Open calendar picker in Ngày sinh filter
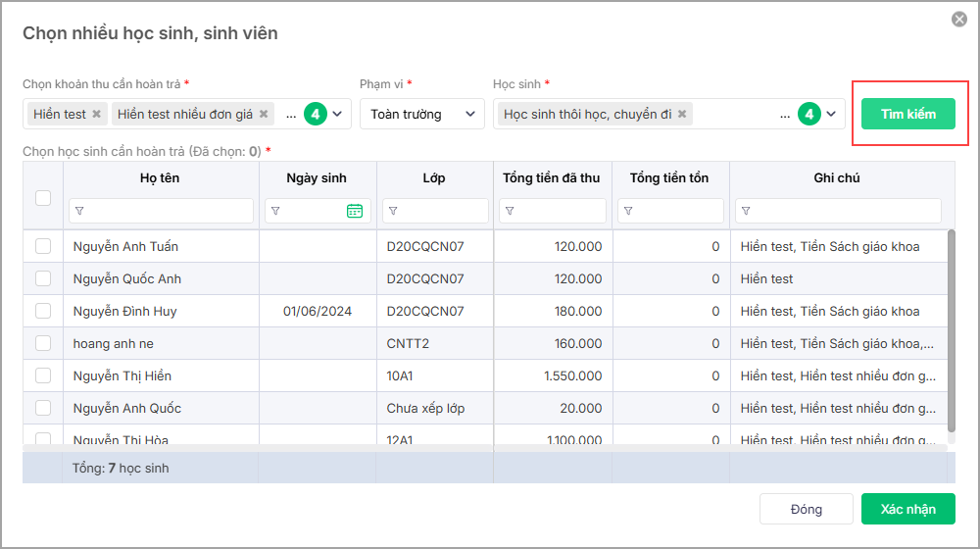This screenshot has height=549, width=980. [355, 211]
